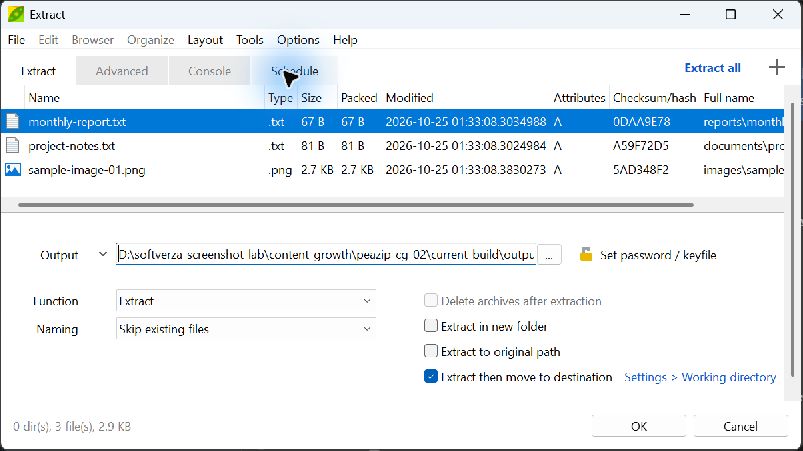This screenshot has width=803, height=451.
Task: Select the sample-image-01.png file name
Action: point(87,170)
